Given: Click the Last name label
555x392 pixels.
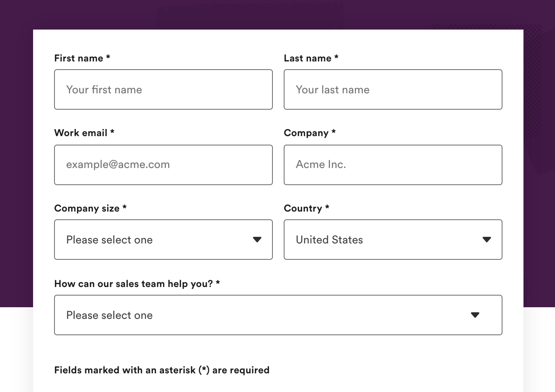Looking at the screenshot, I should 311,58.
